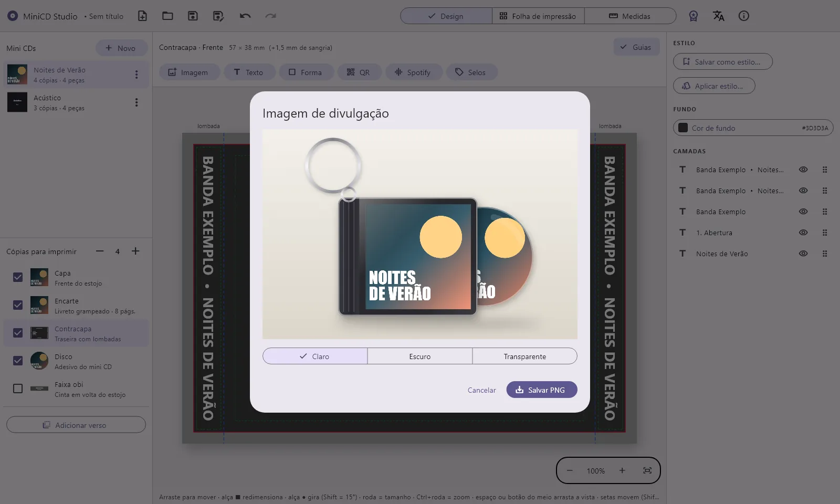Click the save disk icon
Viewport: 840px width, 504px height.
[193, 16]
